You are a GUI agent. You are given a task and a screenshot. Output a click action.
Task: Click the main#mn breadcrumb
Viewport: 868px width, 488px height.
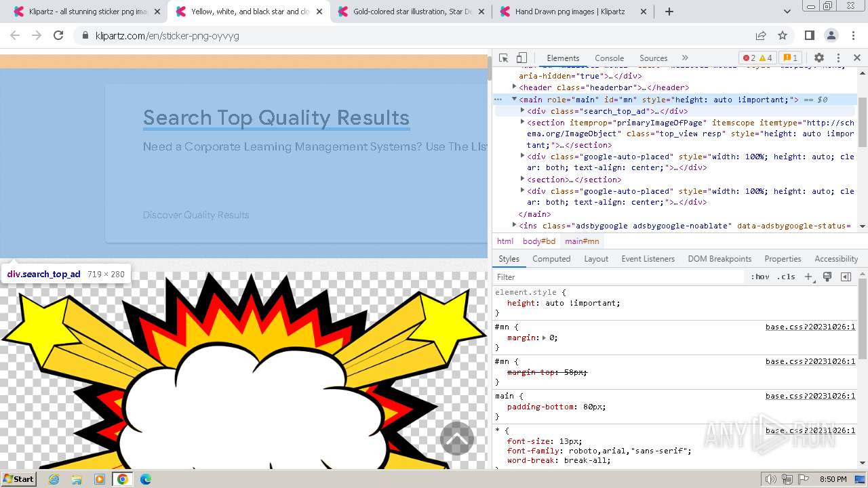pyautogui.click(x=582, y=241)
